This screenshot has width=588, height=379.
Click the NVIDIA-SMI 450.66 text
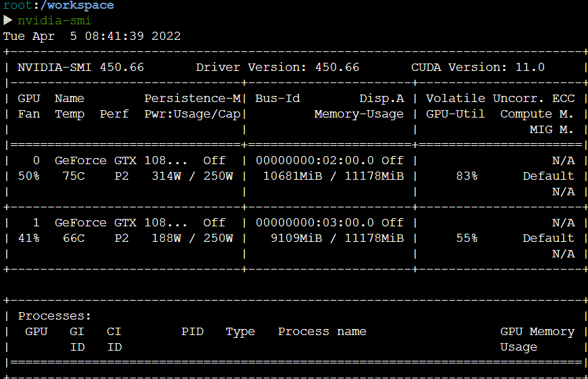point(80,68)
